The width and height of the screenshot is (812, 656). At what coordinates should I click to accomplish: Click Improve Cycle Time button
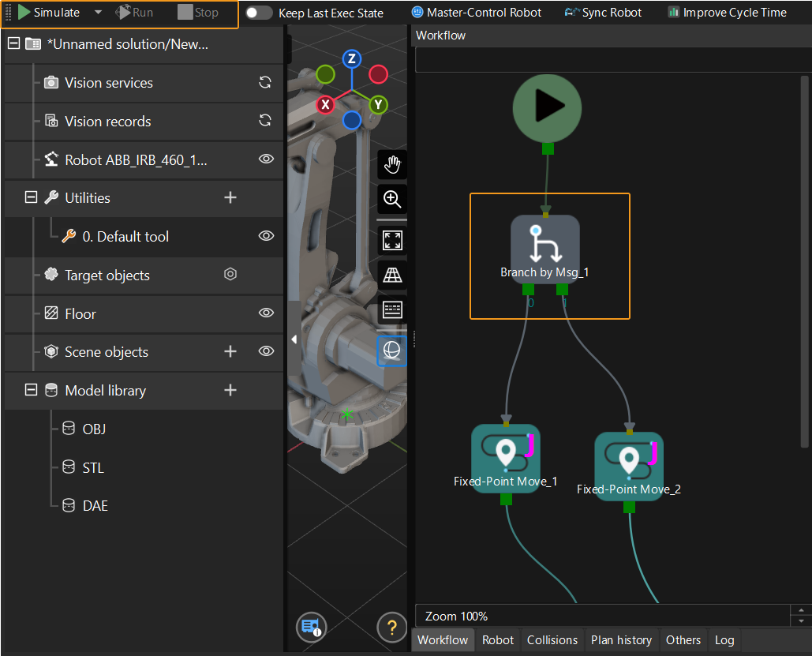click(727, 13)
